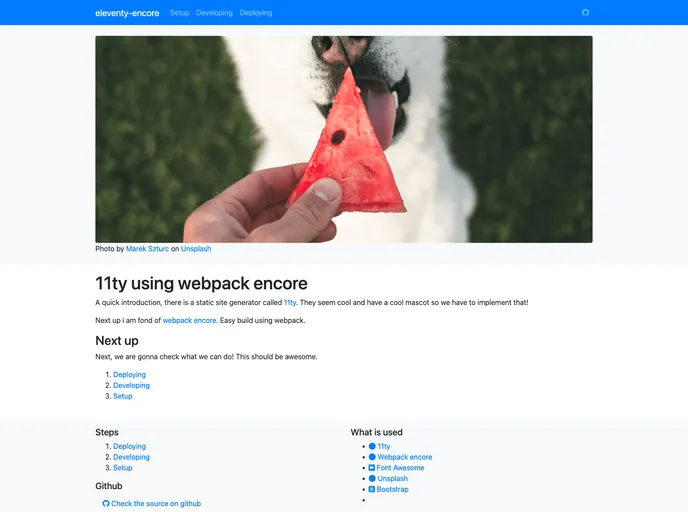Follow the Unsplash link in the photo caption
The height and width of the screenshot is (512, 688).
(x=196, y=249)
